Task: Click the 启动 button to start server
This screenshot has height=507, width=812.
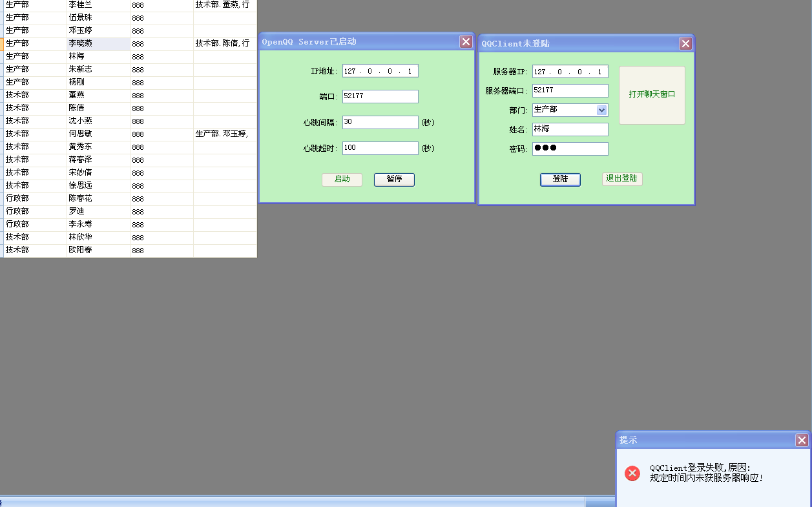Action: click(342, 180)
